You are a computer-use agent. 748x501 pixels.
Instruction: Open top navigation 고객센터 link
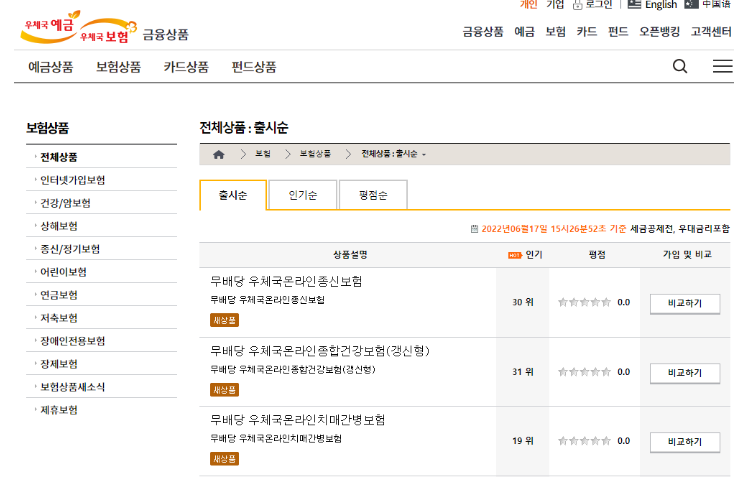(711, 31)
